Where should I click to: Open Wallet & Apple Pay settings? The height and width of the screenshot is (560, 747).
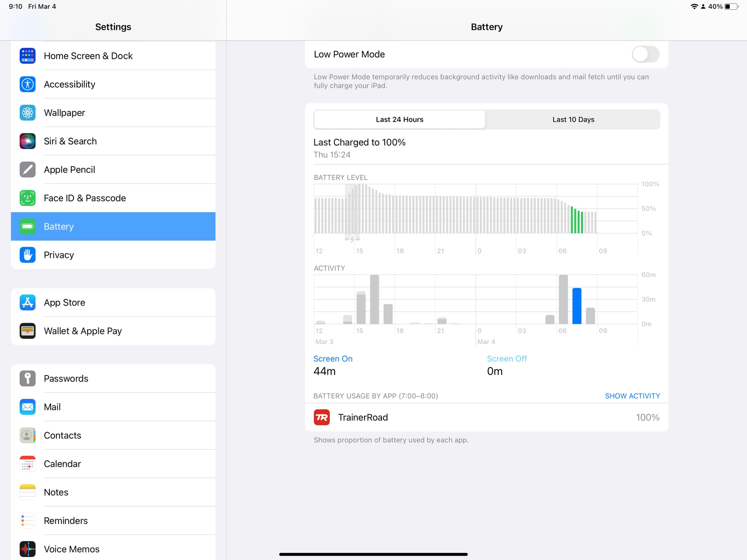point(113,331)
